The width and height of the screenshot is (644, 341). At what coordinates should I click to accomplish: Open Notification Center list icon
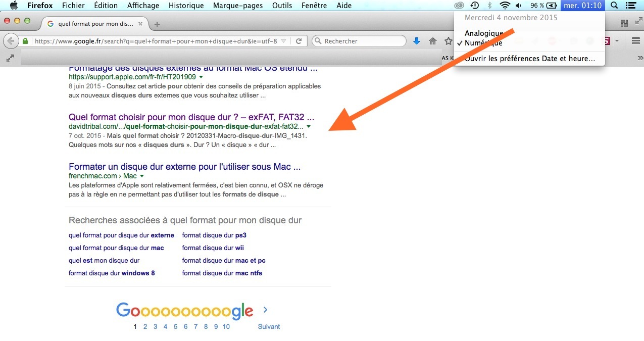tap(632, 6)
